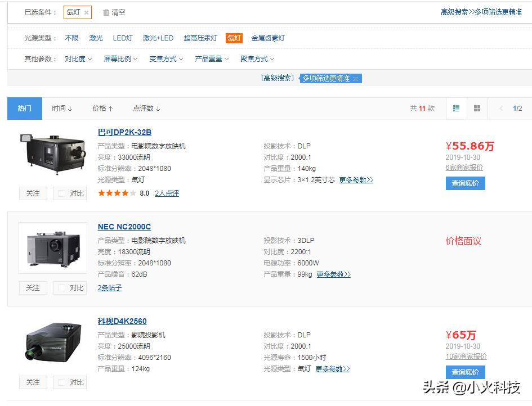Open the 屏幕比例 dropdown
532x406 pixels.
[x=120, y=58]
